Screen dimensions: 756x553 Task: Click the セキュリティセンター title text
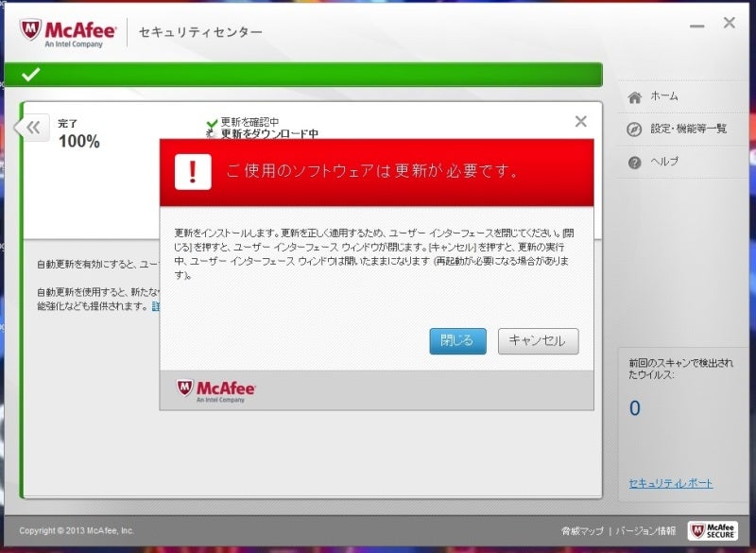tap(200, 32)
